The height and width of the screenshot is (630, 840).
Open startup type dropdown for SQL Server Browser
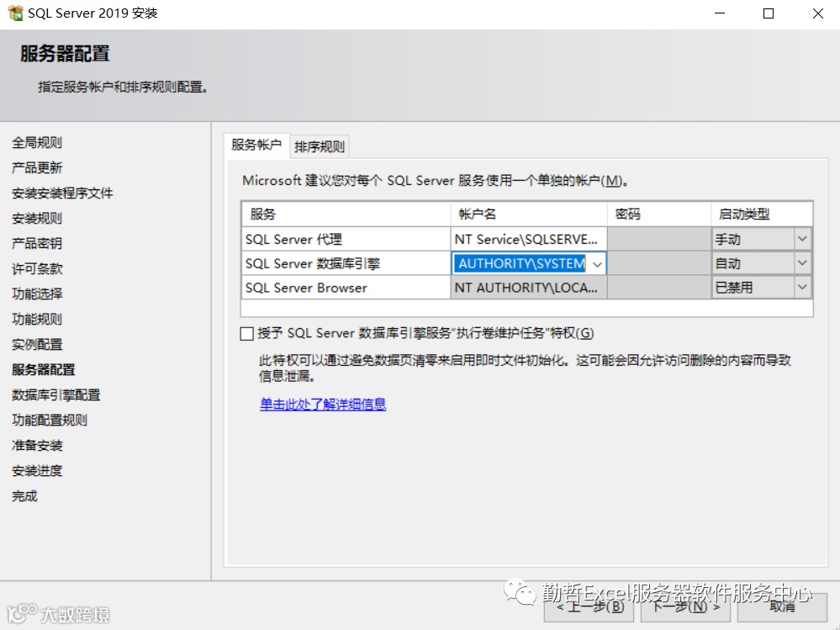(802, 287)
